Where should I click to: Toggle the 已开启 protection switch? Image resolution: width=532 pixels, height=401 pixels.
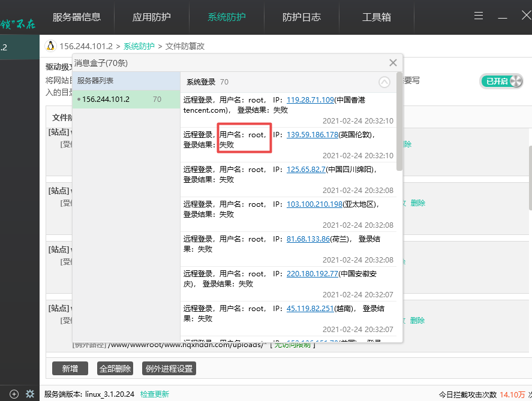click(501, 82)
